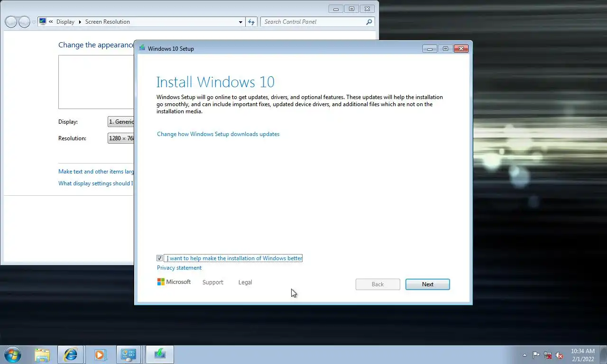The height and width of the screenshot is (364, 607).
Task: Launch Internet Explorer from the taskbar
Action: coord(71,355)
